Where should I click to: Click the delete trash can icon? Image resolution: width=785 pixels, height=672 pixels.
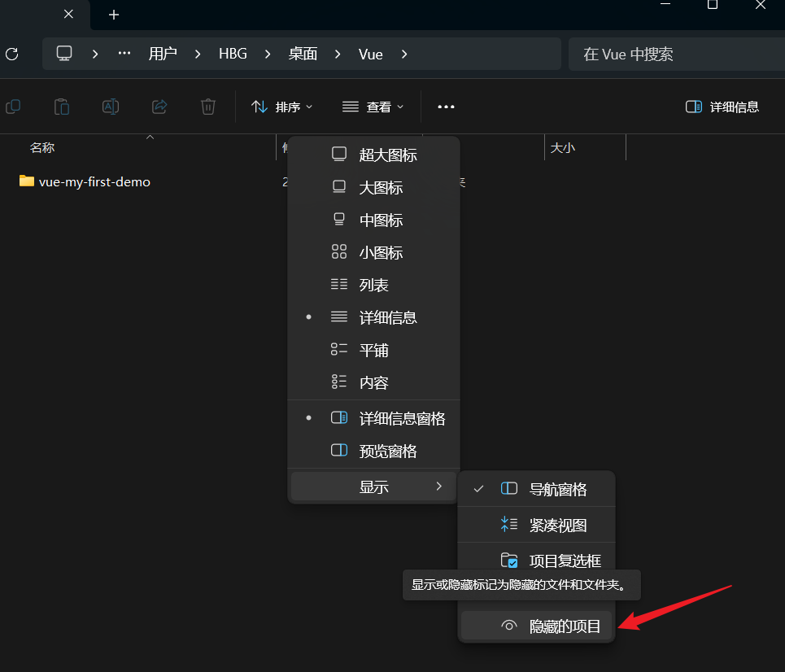[208, 107]
